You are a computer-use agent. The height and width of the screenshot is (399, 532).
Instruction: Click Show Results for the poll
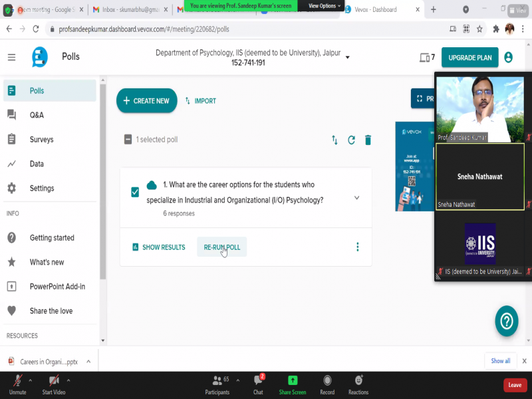tap(158, 247)
